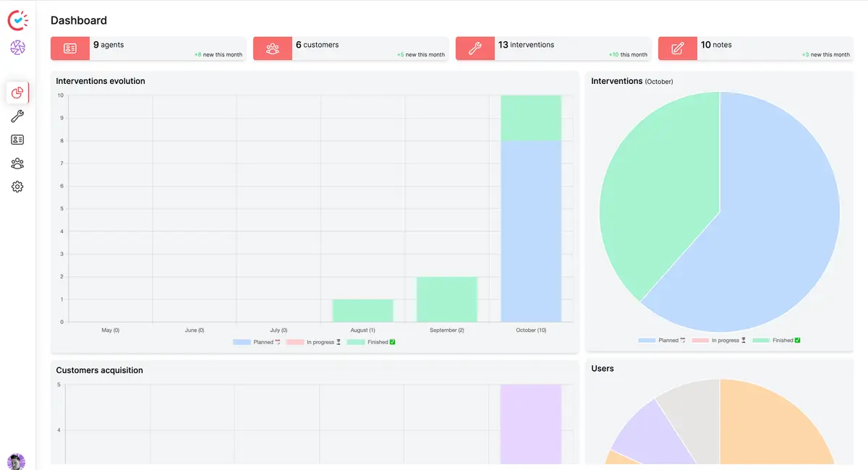The height and width of the screenshot is (470, 868).
Task: Toggle In progress legend under the Interventions pie
Action: (x=718, y=340)
